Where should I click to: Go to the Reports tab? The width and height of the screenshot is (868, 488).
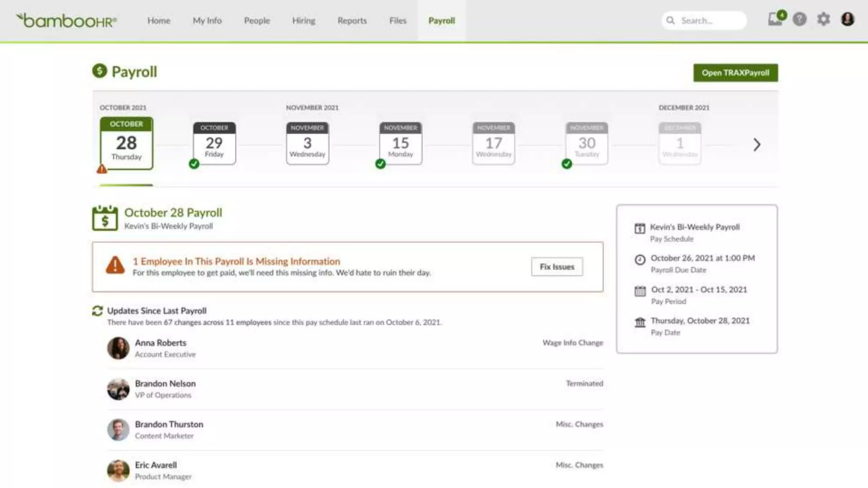point(352,21)
